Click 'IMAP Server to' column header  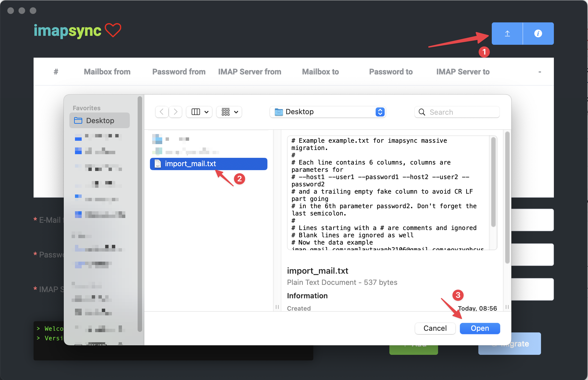click(463, 72)
